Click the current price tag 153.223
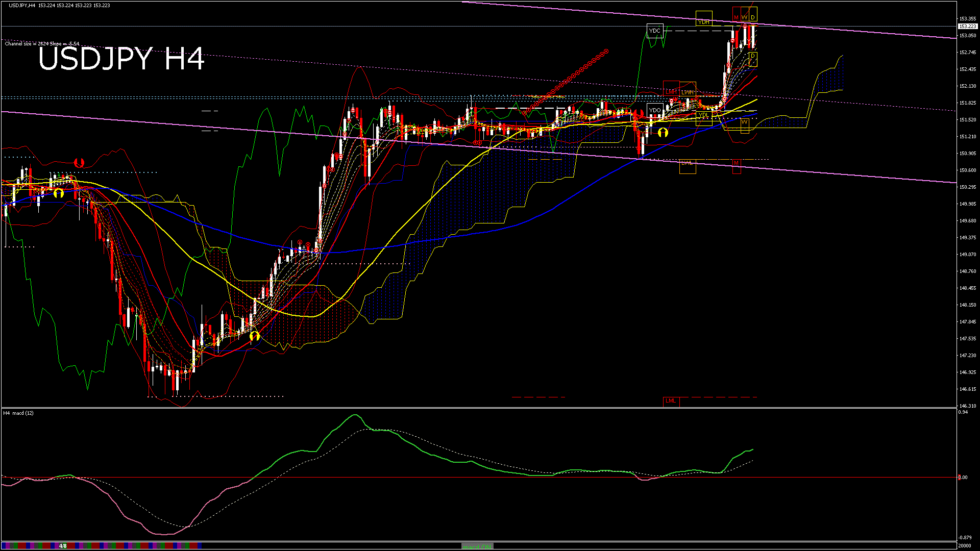980x551 pixels. 968,26
